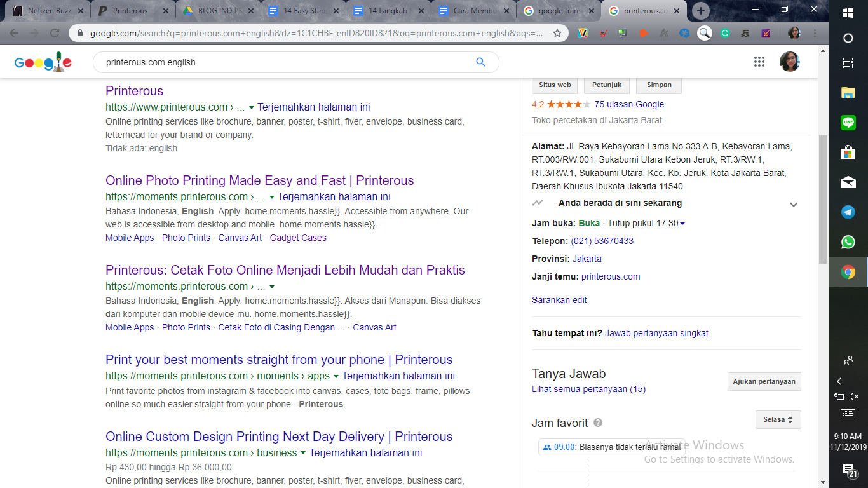Open the purple X extension icon
868x488 pixels.
766,33
